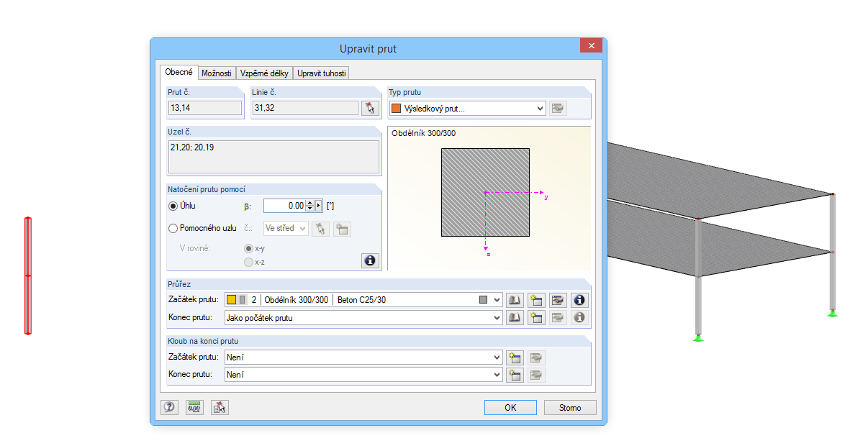Image resolution: width=868 pixels, height=446 pixels.
Task: Edit cross-section icon in Průřez Začátek prutu row
Action: coord(558,299)
